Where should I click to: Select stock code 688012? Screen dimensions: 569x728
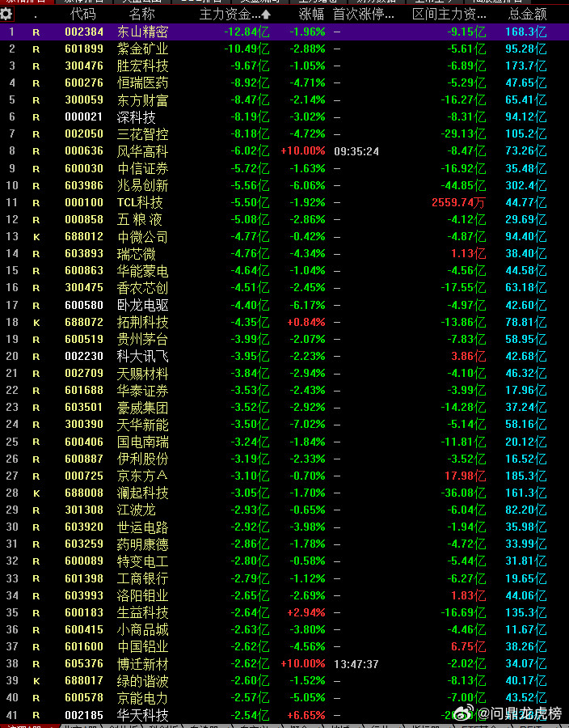84,237
